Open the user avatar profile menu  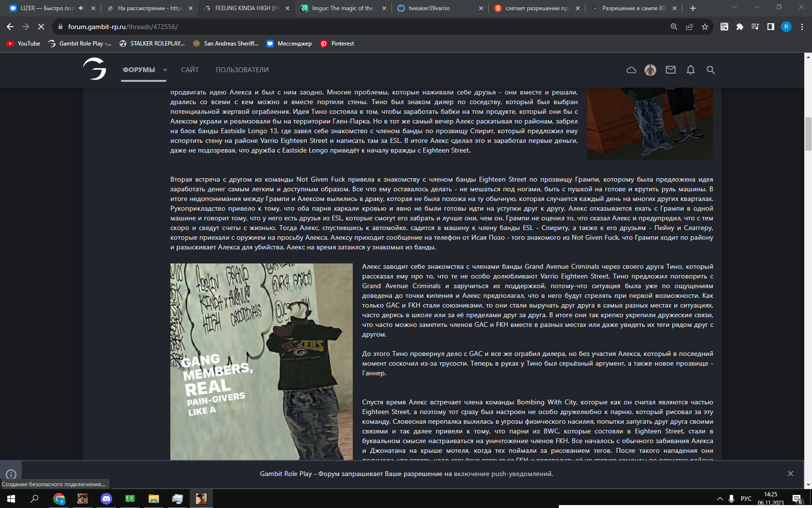click(650, 70)
